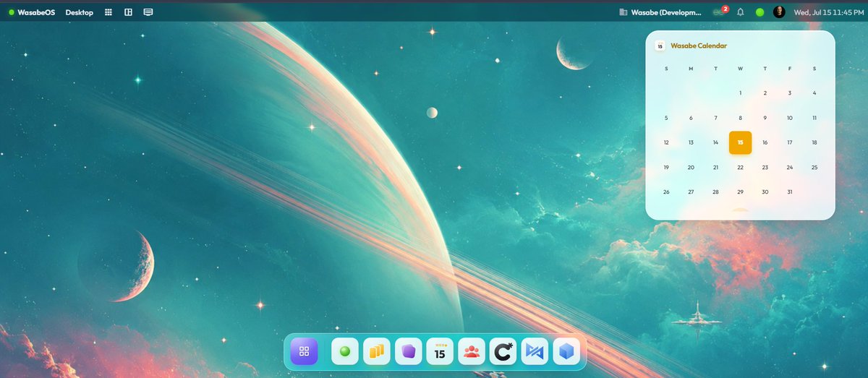Select day 10 in Wasabe Calendar
868x378 pixels.
[x=789, y=118]
